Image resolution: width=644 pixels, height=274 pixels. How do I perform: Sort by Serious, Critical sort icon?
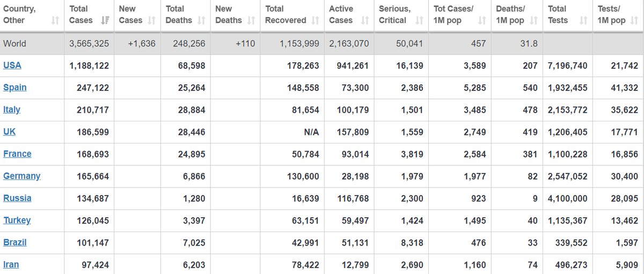pyautogui.click(x=419, y=20)
